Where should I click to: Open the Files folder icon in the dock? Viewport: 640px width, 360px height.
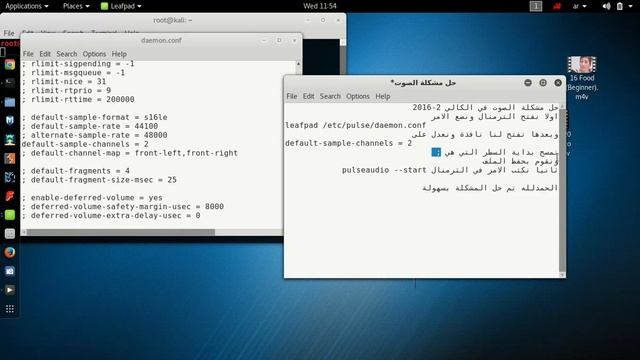[10, 102]
